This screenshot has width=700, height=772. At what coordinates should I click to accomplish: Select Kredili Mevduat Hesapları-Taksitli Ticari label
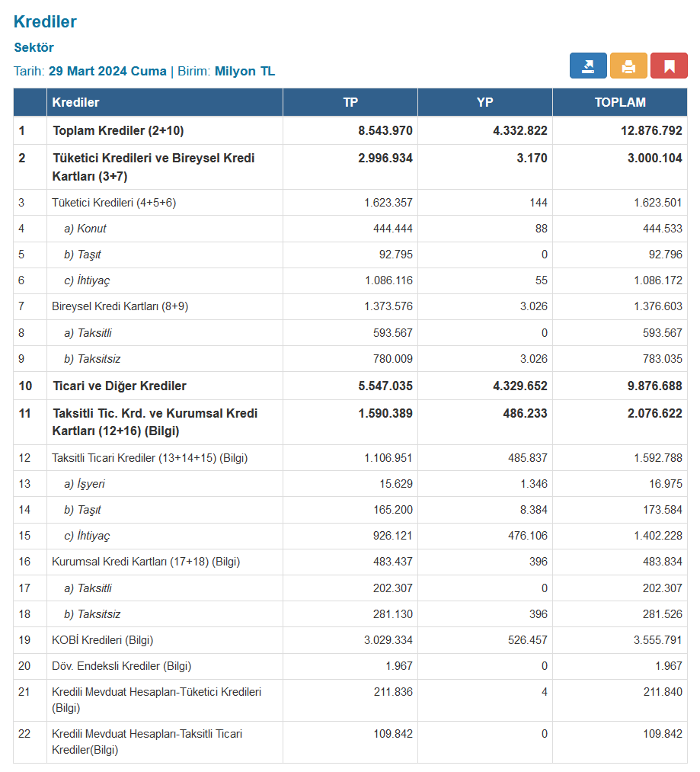[x=147, y=742]
